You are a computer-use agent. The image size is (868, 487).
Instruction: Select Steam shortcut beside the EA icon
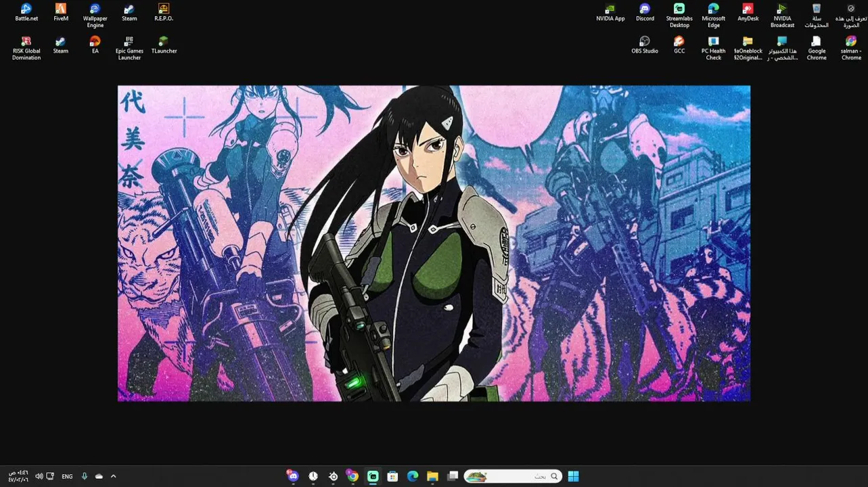[x=61, y=45]
